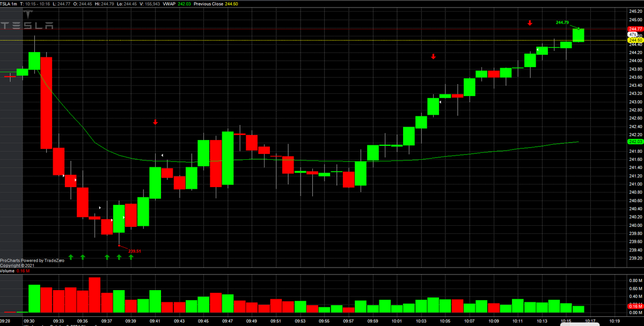Click the 243.00 price axis label
Viewport: 644px width, 326px height.
click(x=635, y=101)
